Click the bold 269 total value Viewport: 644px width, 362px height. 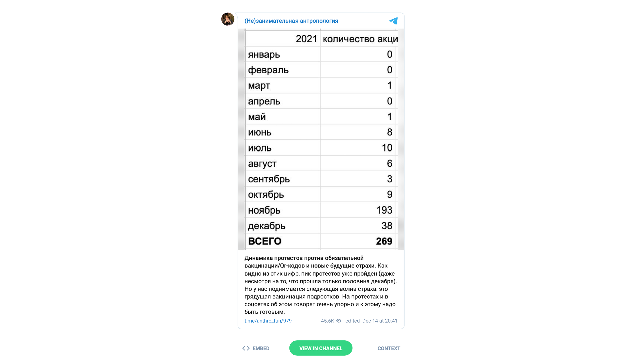tap(384, 241)
